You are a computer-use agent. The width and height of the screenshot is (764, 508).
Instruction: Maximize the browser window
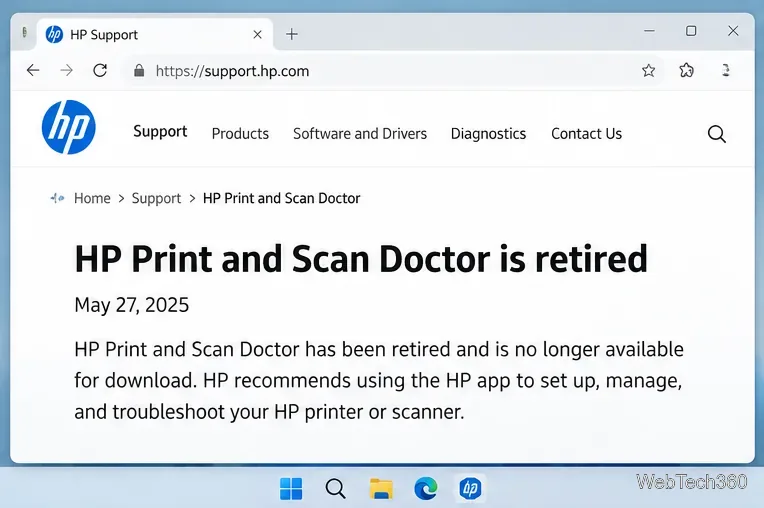[691, 31]
